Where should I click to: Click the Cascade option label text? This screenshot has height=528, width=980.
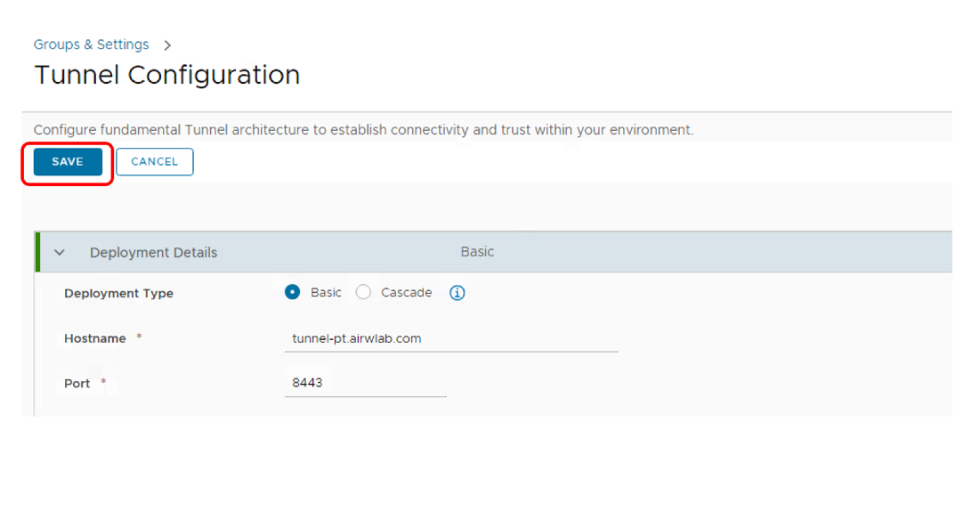[406, 293]
